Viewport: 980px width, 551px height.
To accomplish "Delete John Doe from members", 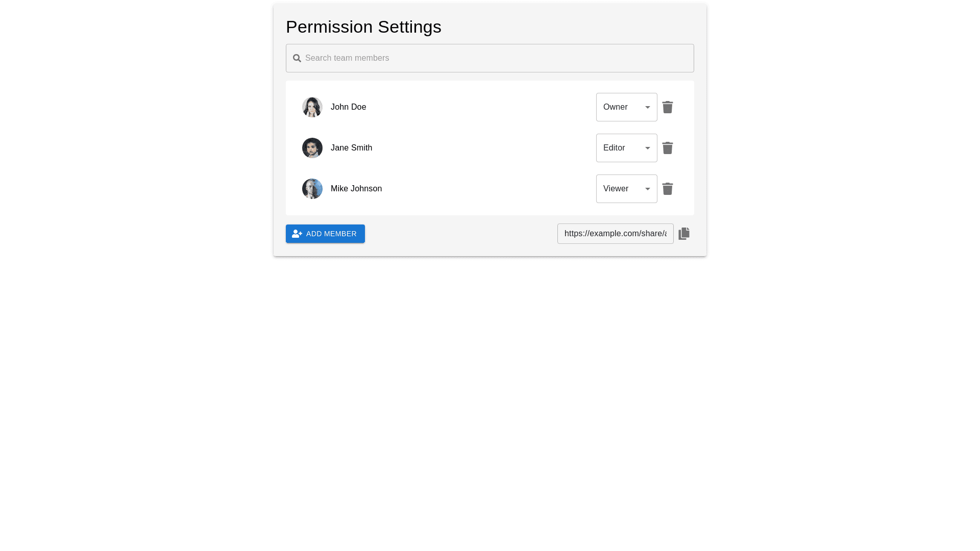I will coord(668,107).
